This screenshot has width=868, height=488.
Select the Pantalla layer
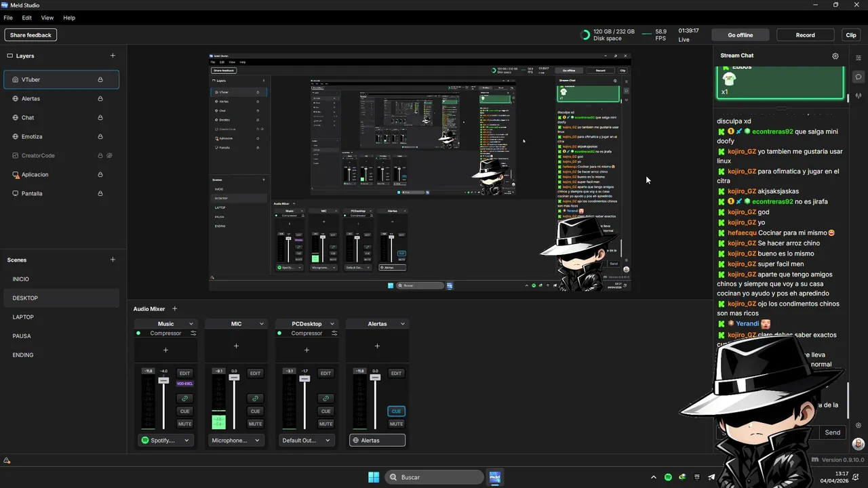(x=61, y=193)
